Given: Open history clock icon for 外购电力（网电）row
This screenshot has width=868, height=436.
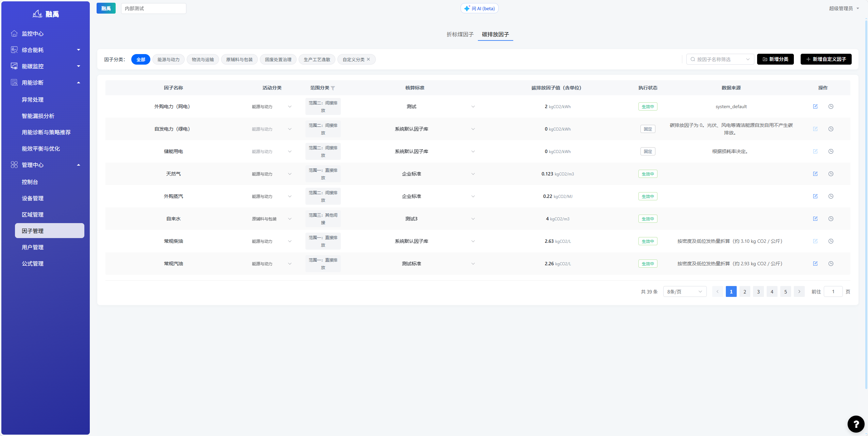Looking at the screenshot, I should point(831,106).
